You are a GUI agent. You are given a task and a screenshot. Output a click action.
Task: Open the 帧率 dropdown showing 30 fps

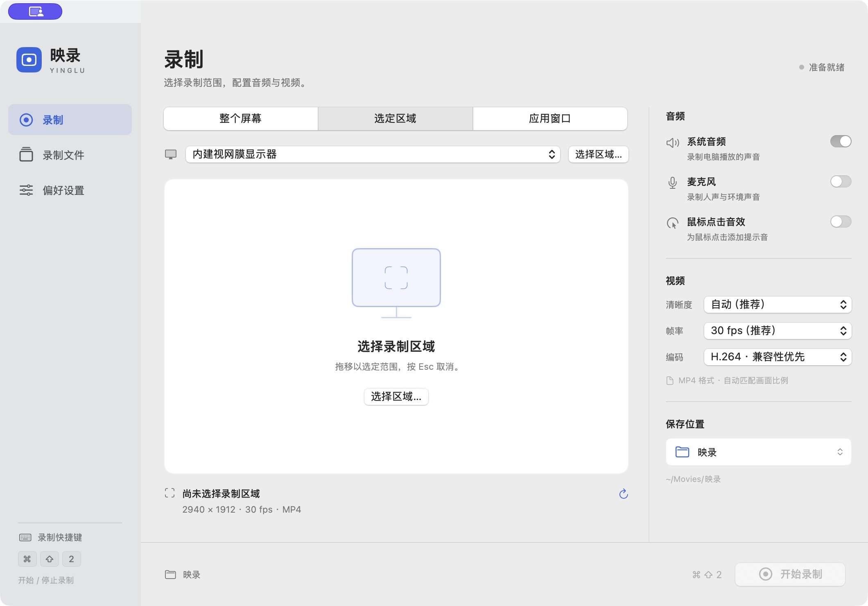pos(778,331)
